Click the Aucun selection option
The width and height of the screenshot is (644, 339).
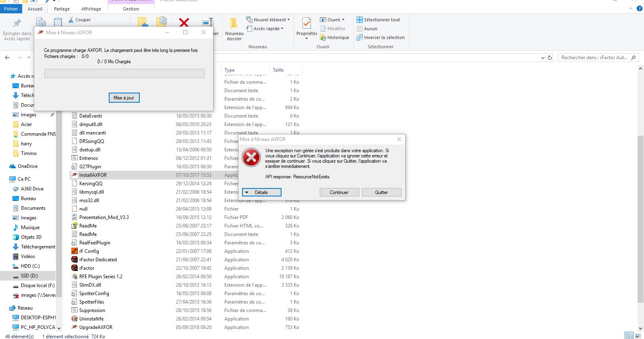pyautogui.click(x=367, y=29)
